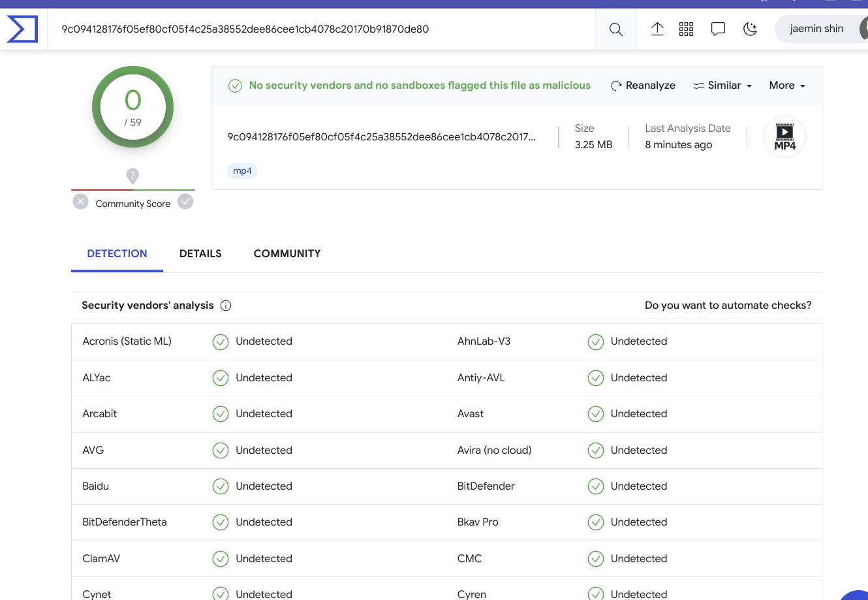Select the AVG vendor name

click(93, 450)
